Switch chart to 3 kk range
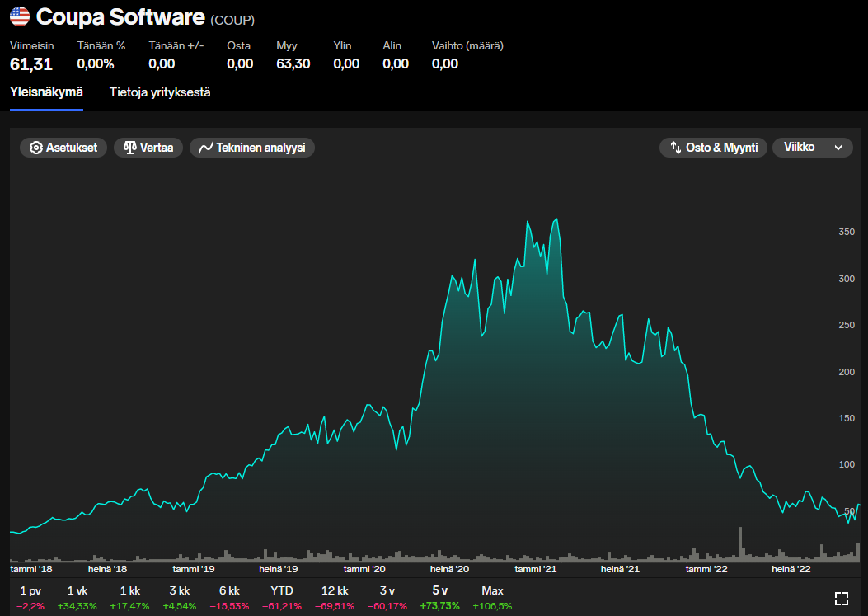868x616 pixels. pos(179,597)
